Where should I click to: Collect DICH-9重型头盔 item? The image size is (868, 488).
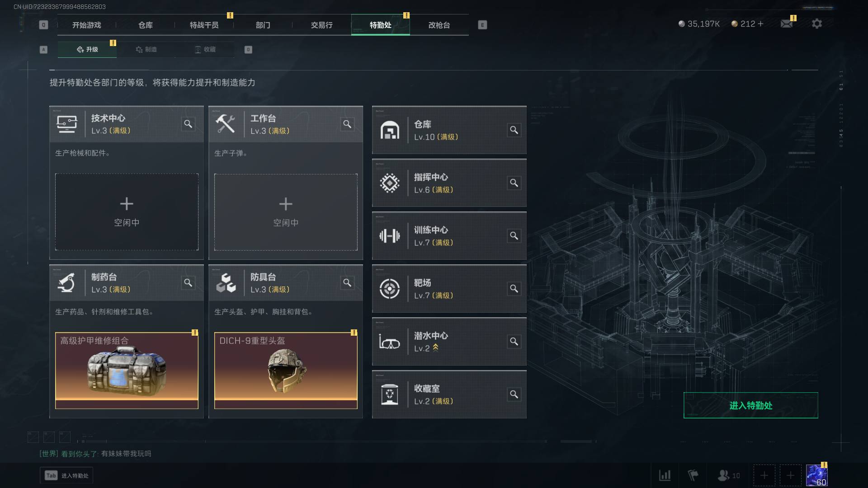pos(286,371)
